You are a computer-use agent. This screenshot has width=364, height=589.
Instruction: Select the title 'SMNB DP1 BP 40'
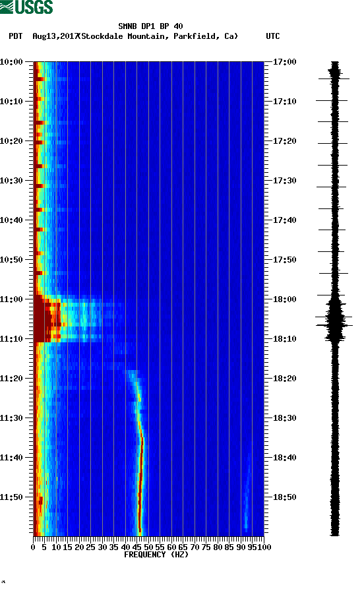pyautogui.click(x=150, y=26)
